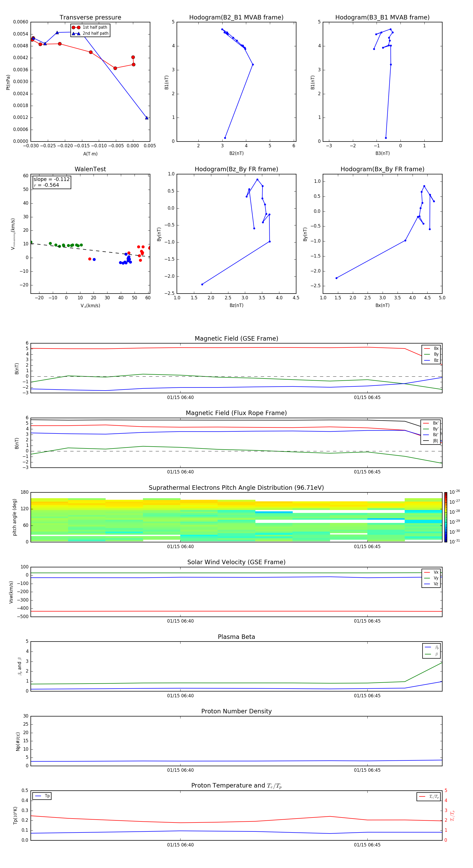Click the 'Hodogram(B2_B1 MVAB frame)' title
This screenshot has height=868, width=473.
pos(236,18)
